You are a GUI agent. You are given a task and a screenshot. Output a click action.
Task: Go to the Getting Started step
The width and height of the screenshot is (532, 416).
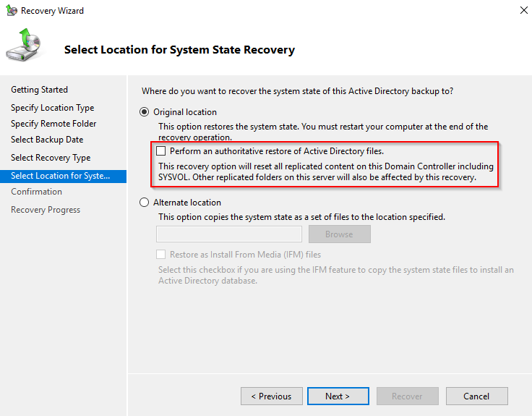39,90
